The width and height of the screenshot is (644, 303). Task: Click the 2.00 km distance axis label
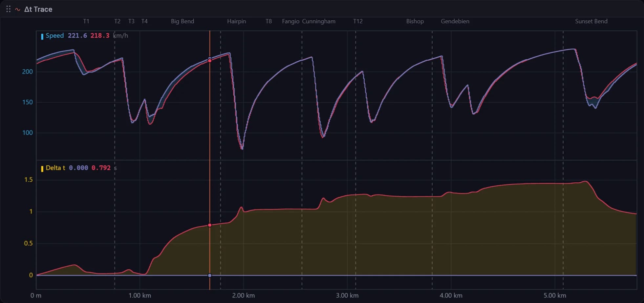(244, 295)
